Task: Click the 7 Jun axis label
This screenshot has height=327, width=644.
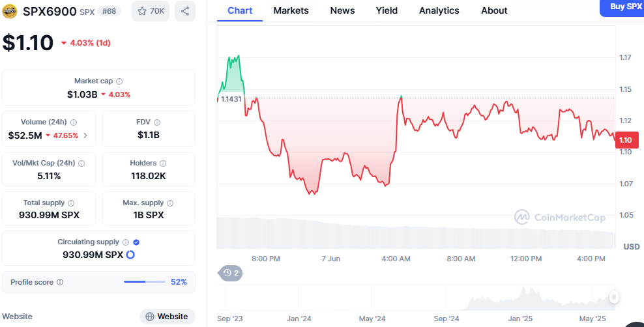Action: (x=330, y=259)
